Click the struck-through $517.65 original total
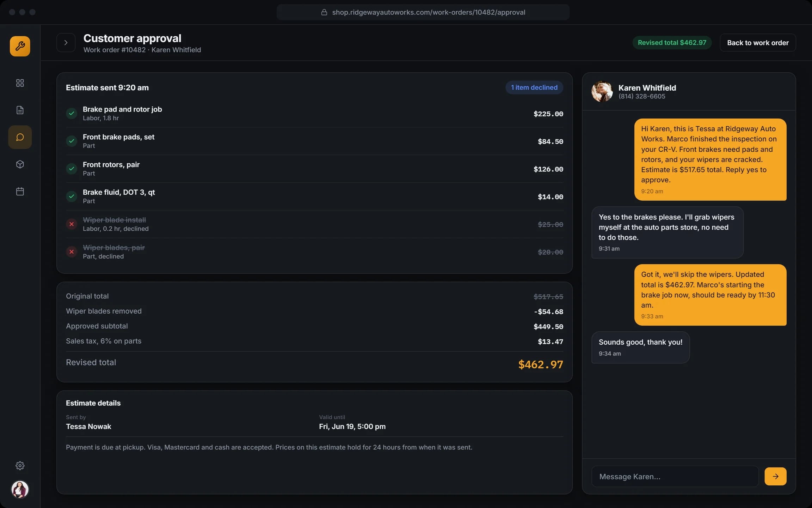 coord(548,297)
